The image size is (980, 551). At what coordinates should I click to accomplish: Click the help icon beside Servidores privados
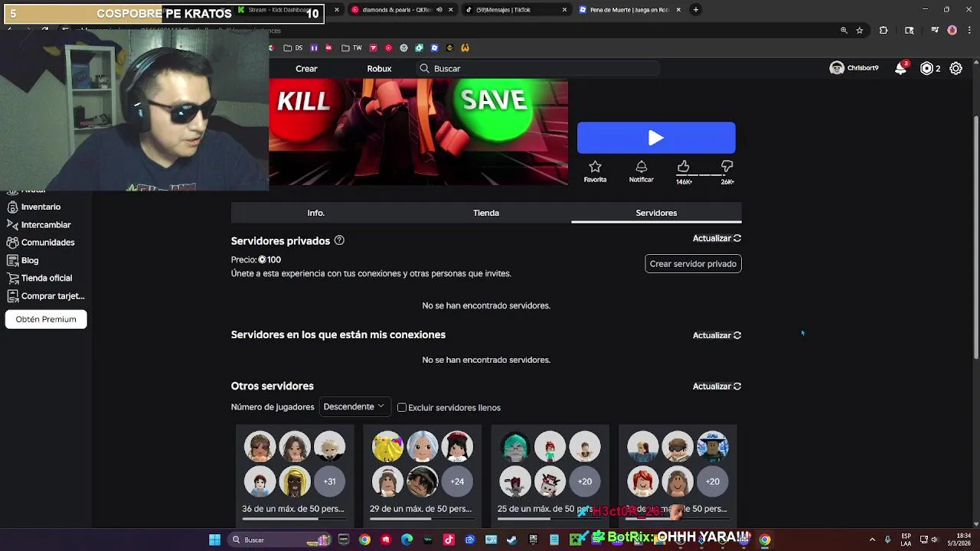pyautogui.click(x=339, y=240)
